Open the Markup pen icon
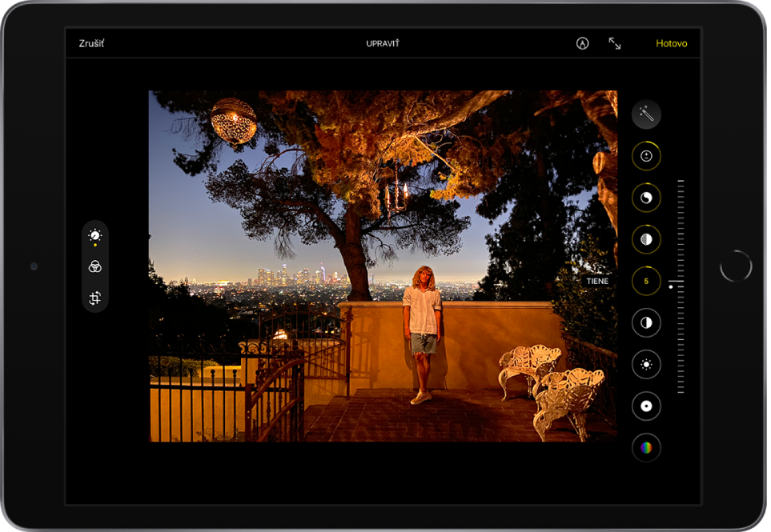The width and height of the screenshot is (771, 532). coord(582,43)
